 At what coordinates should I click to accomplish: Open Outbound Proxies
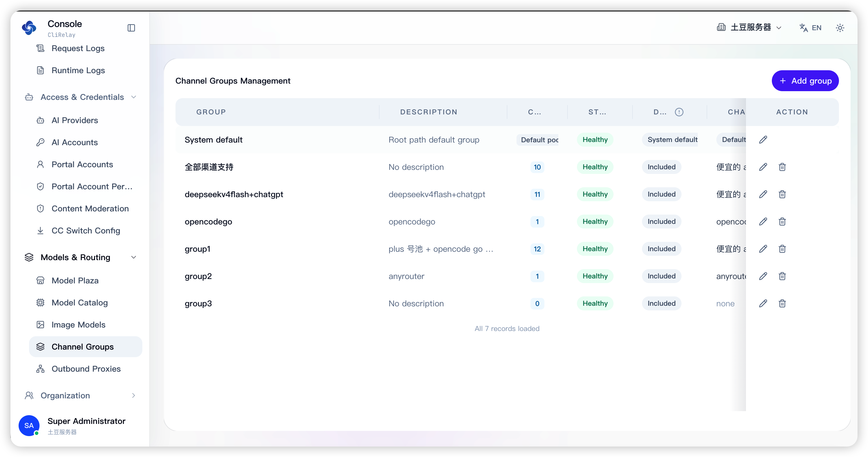(86, 369)
